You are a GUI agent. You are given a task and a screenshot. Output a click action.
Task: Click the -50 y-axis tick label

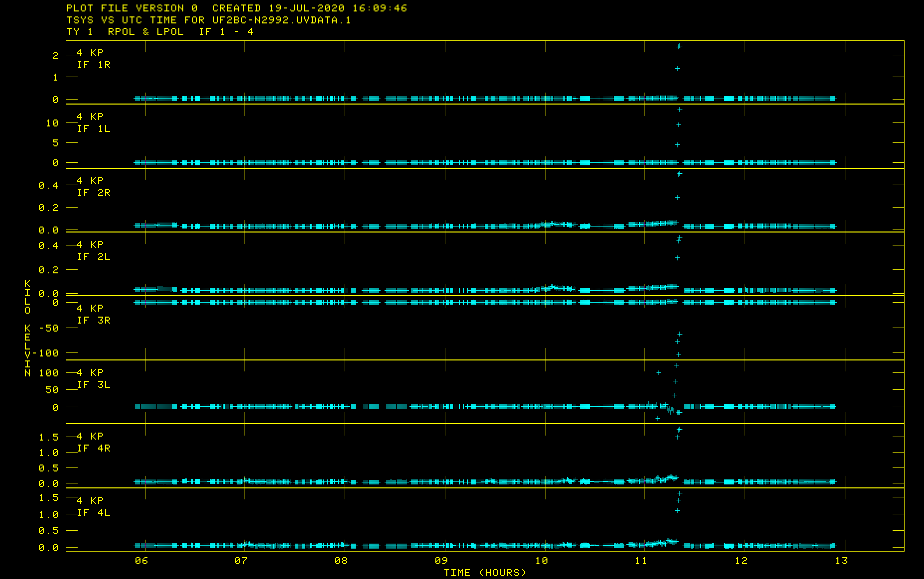pos(48,329)
